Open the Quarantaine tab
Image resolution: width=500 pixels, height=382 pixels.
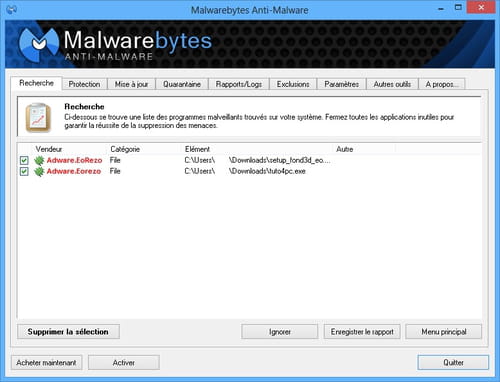click(x=182, y=84)
